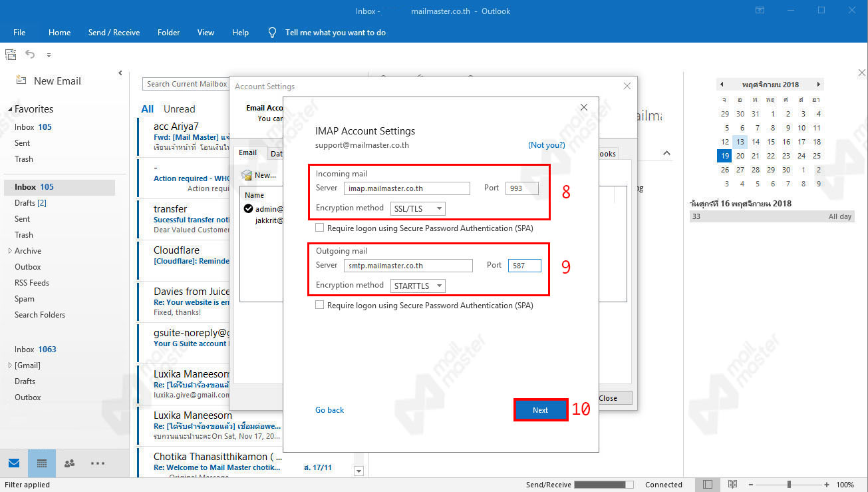Close the calendar peek pane X
The image size is (868, 492).
click(x=861, y=73)
